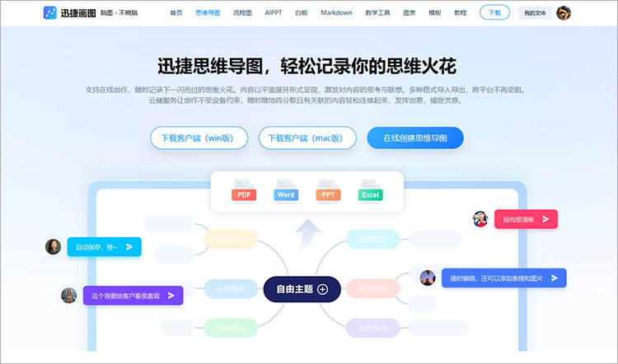Open 流程图 navigation item

[x=242, y=12]
